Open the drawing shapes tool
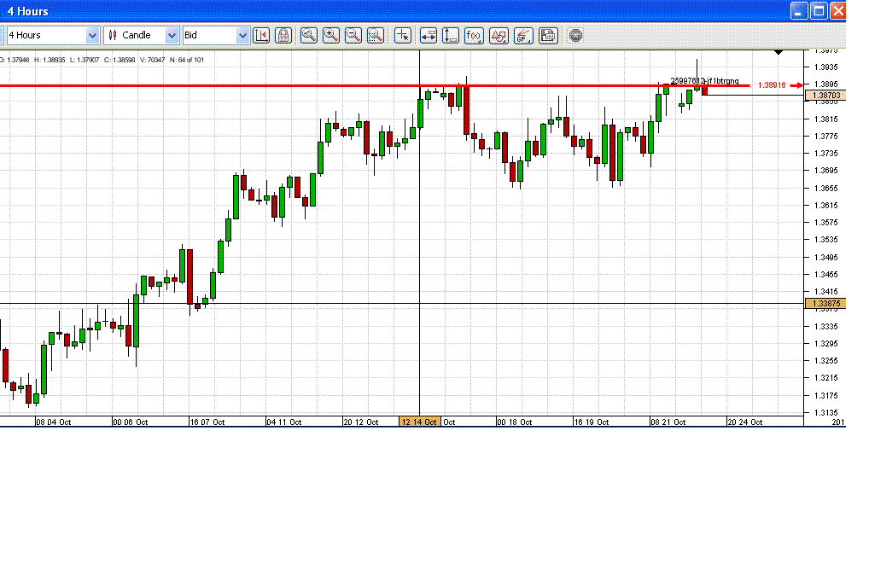This screenshot has height=588, width=869. point(499,36)
